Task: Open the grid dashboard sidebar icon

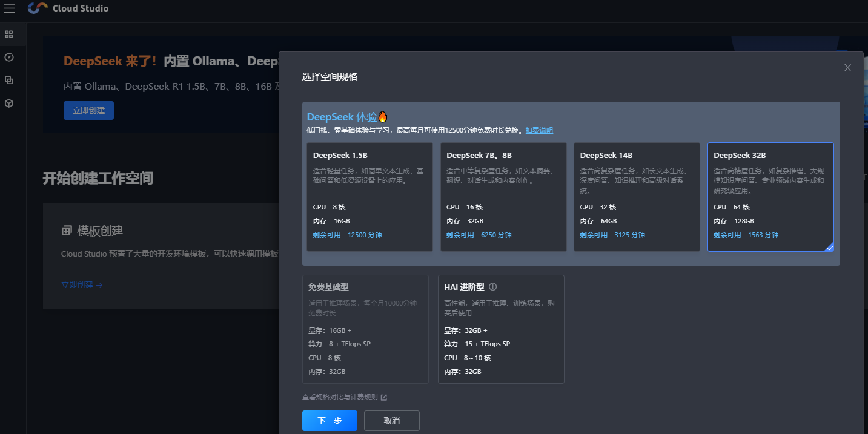Action: pyautogui.click(x=8, y=34)
